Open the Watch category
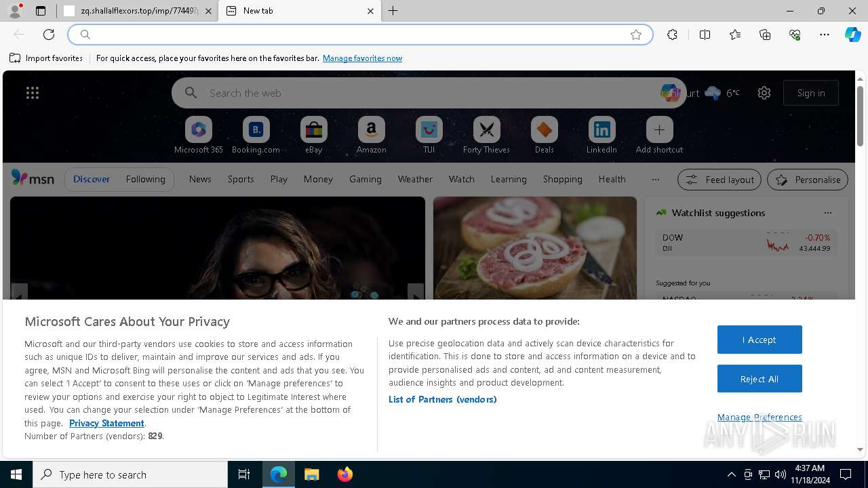868x488 pixels. pos(461,179)
